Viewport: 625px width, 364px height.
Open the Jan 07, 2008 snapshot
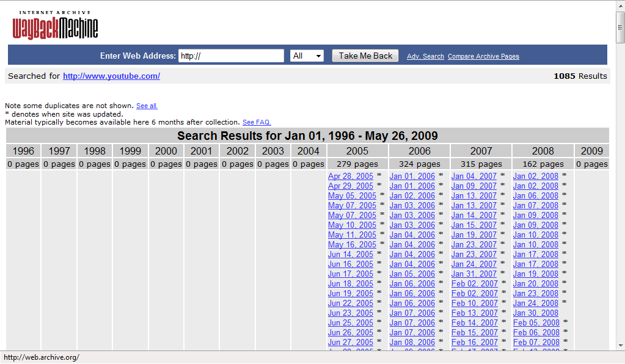(535, 205)
